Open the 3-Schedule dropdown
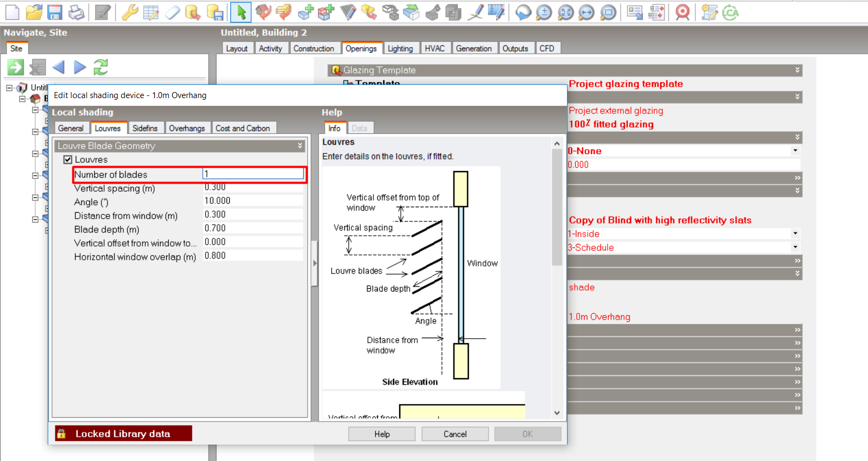Screen dimensions: 868x461 pyautogui.click(x=795, y=247)
